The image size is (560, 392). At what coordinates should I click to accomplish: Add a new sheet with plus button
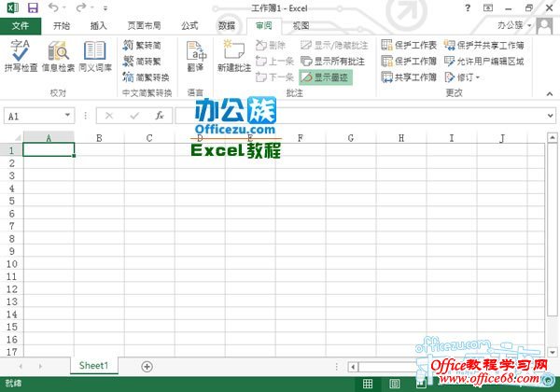click(147, 366)
